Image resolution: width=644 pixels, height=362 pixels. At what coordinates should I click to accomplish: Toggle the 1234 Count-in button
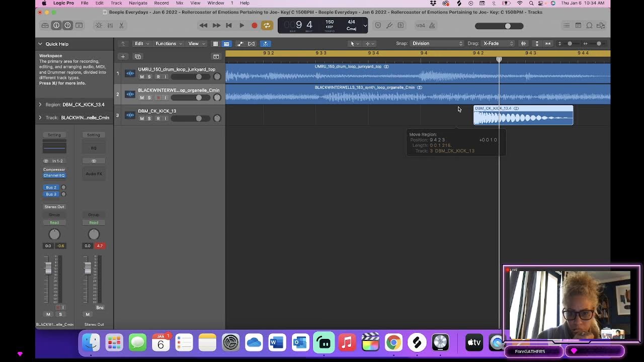point(420,25)
